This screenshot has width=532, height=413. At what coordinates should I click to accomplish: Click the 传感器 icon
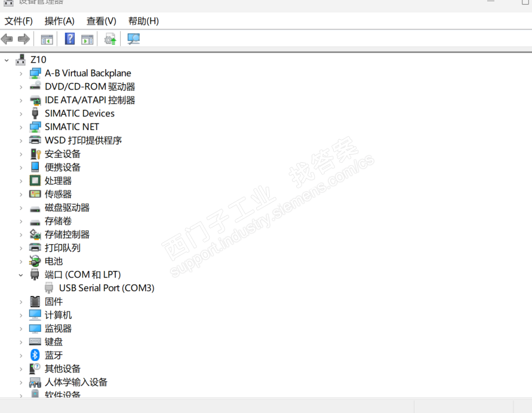(x=35, y=194)
